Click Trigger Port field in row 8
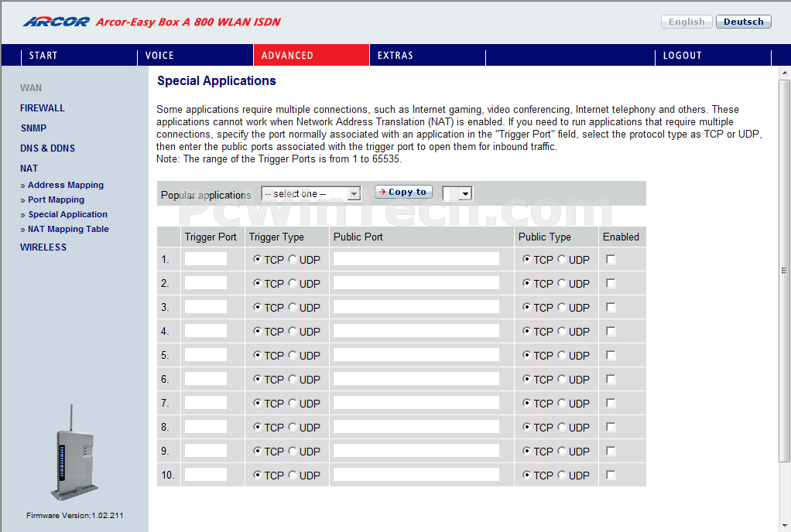Screen dimensions: 791x532 point(205,427)
